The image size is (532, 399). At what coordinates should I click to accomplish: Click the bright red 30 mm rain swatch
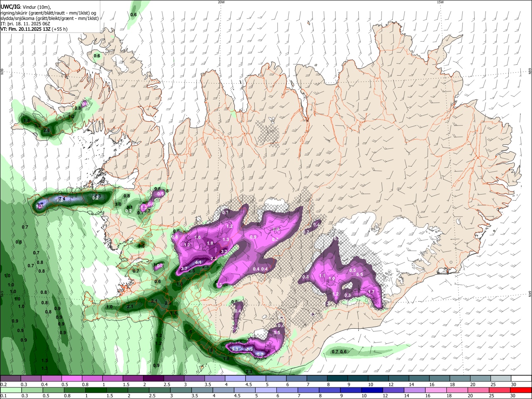pyautogui.click(x=521, y=390)
